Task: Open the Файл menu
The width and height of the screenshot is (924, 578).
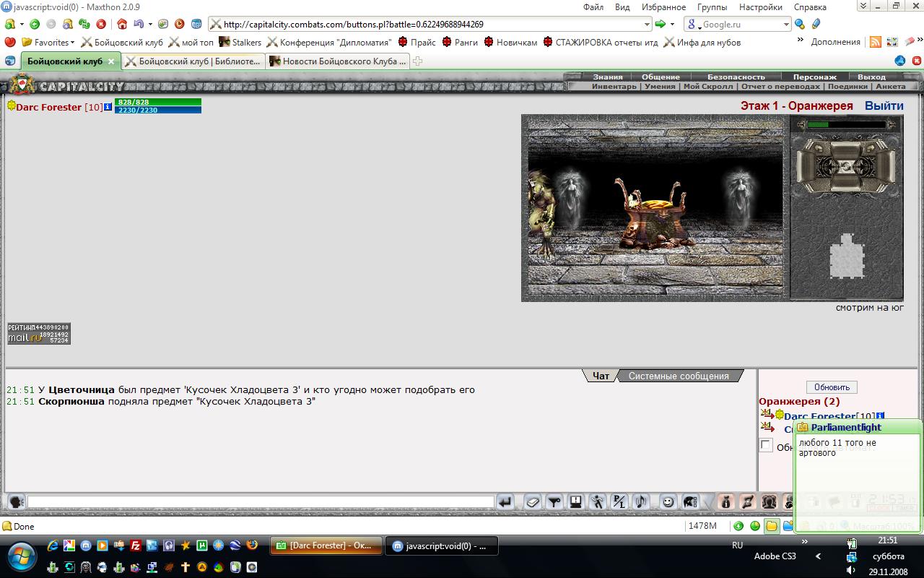Action: click(x=593, y=7)
